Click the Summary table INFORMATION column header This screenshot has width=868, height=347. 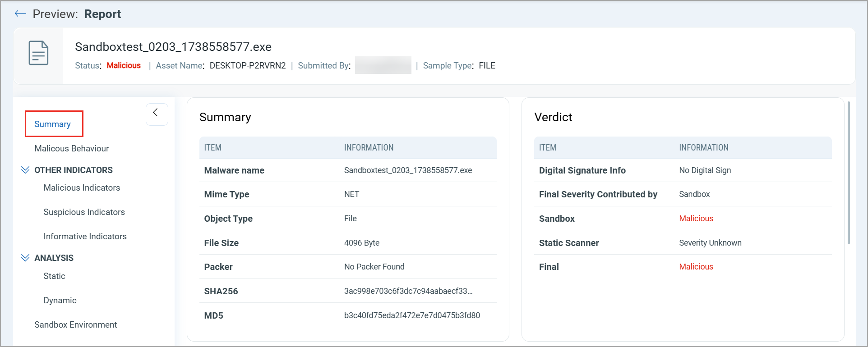click(369, 148)
